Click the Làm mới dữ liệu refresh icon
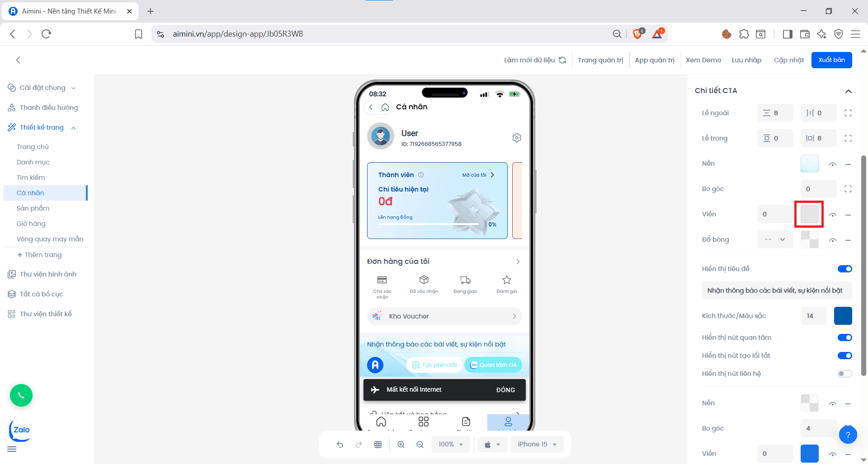Screen dimensions: 868x464 pos(562,60)
